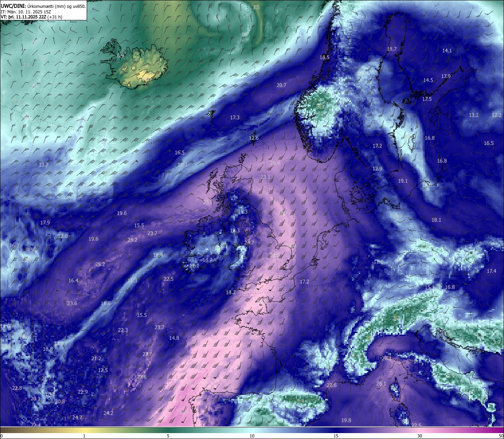This screenshot has height=439, width=504.
Task: Select the 15.1 value label
Action: pos(429,287)
